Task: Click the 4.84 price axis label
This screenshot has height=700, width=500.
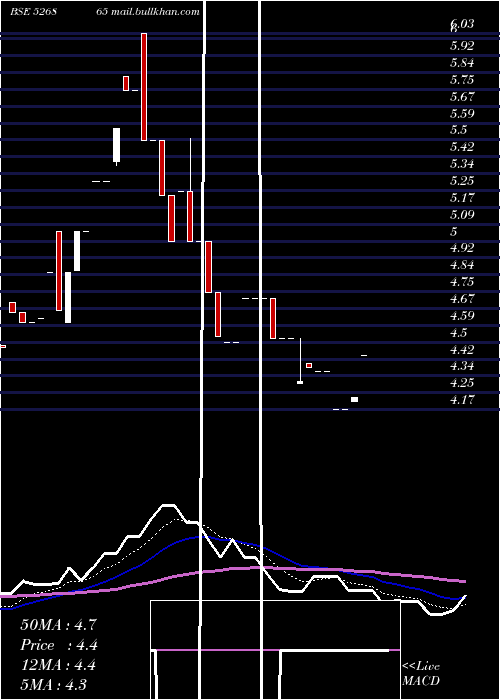Action: [x=462, y=265]
